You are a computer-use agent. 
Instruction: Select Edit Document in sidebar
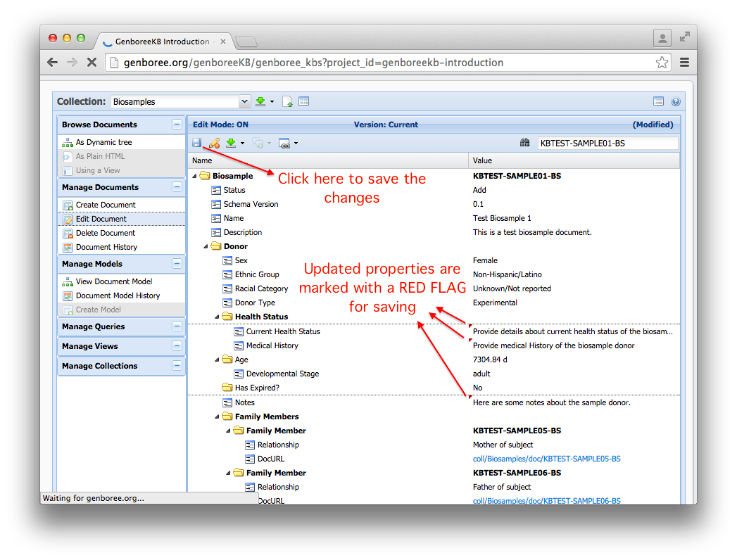pyautogui.click(x=121, y=219)
